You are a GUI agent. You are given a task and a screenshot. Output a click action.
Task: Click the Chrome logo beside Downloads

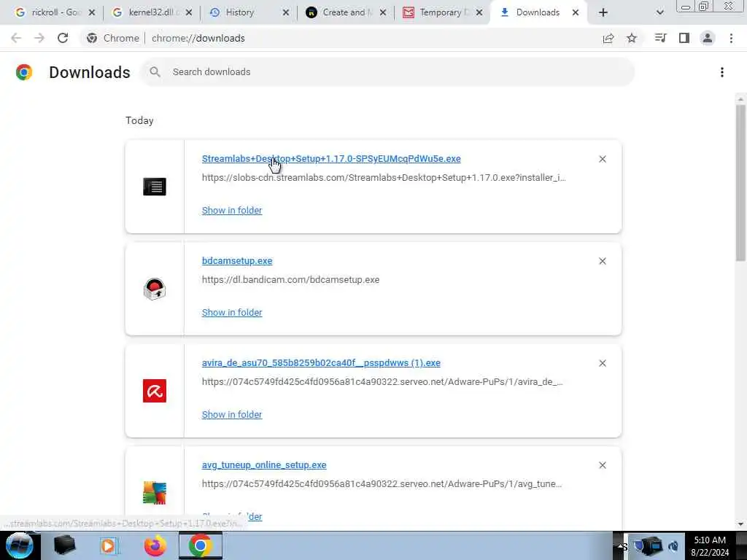[24, 72]
